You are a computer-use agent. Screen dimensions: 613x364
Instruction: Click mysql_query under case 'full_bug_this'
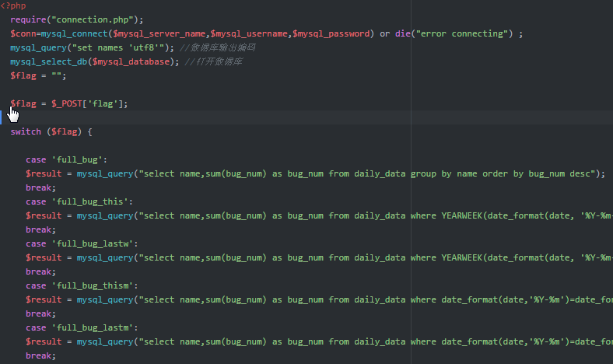pyautogui.click(x=105, y=215)
